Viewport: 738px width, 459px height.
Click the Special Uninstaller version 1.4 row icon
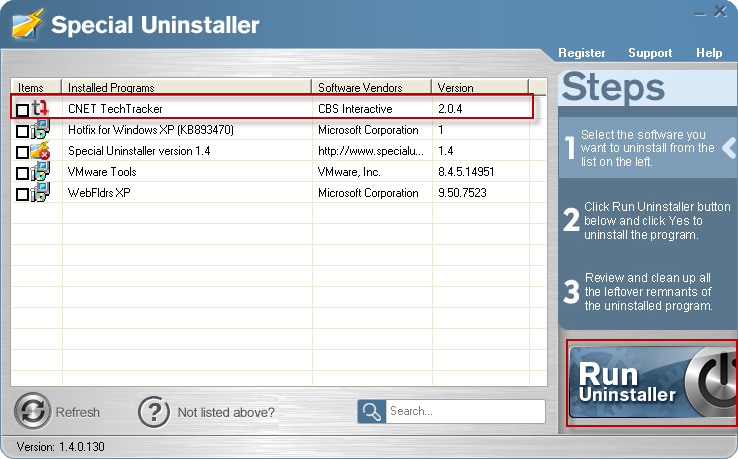click(x=40, y=151)
